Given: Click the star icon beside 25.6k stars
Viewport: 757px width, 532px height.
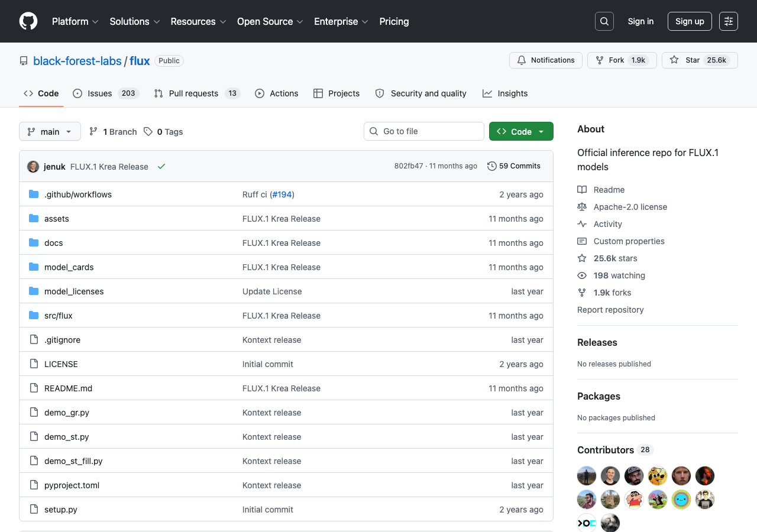Looking at the screenshot, I should click(x=582, y=258).
